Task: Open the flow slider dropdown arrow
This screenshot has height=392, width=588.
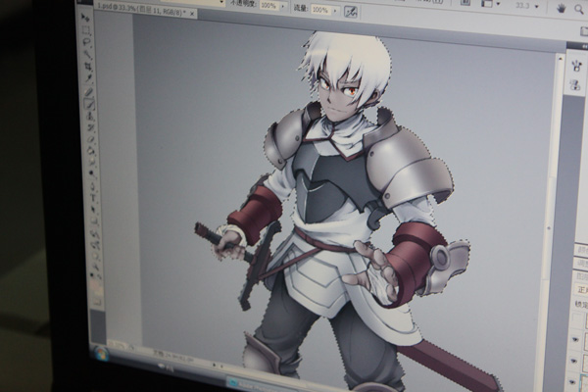Action: pyautogui.click(x=335, y=11)
